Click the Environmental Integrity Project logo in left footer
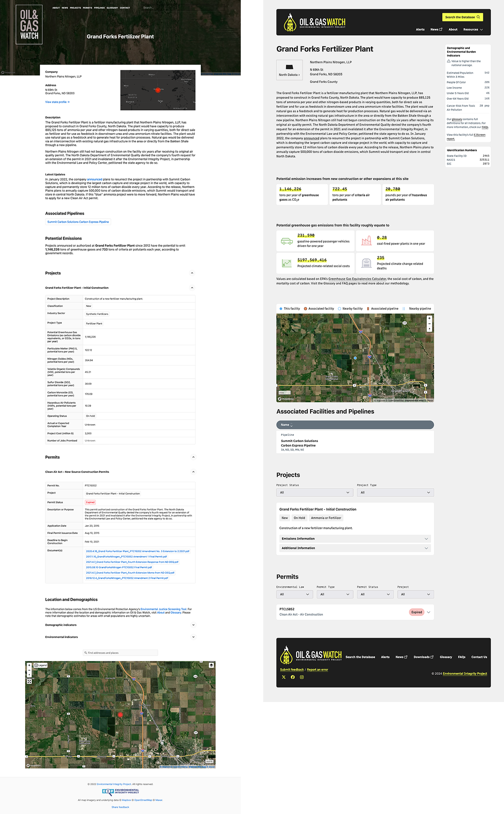The width and height of the screenshot is (504, 814). [120, 792]
